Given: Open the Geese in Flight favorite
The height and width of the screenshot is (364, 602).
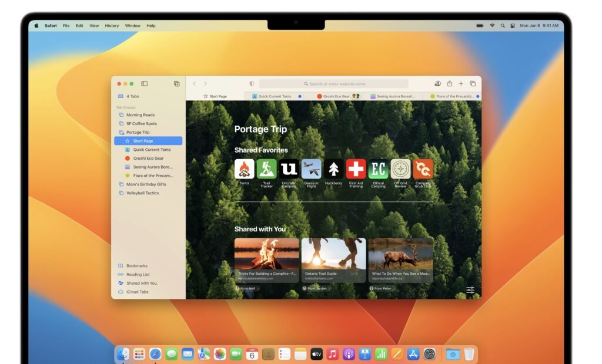Looking at the screenshot, I should pyautogui.click(x=311, y=168).
